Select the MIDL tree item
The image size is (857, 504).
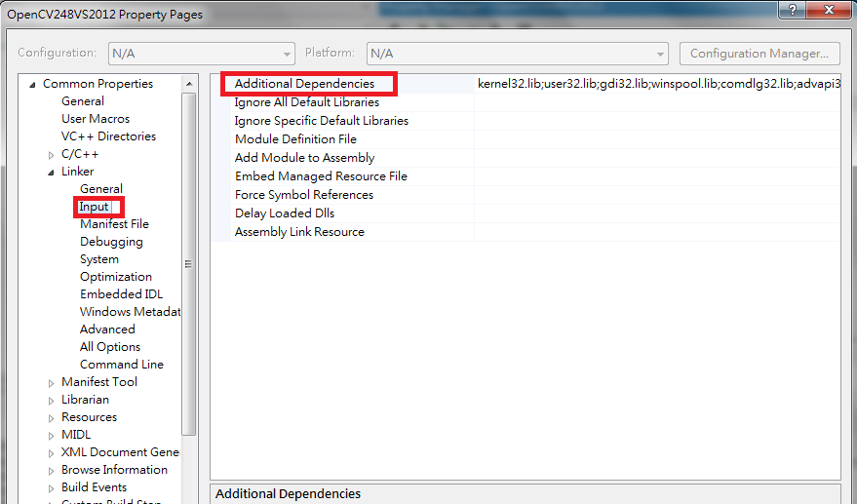[76, 434]
